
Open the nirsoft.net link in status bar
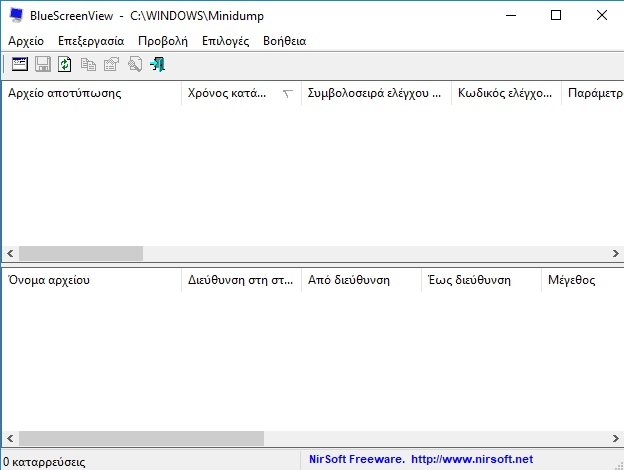(x=472, y=459)
